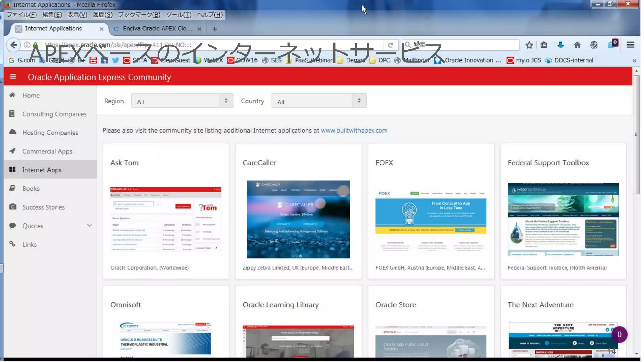Image resolution: width=644 pixels, height=362 pixels.
Task: Open the Success Stories sidebar link
Action: coord(43,207)
